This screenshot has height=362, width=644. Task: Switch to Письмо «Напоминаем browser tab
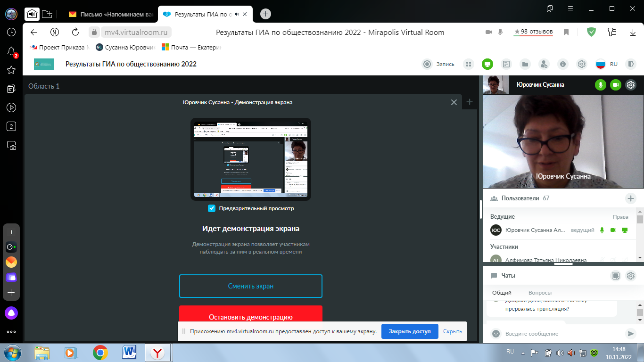111,14
